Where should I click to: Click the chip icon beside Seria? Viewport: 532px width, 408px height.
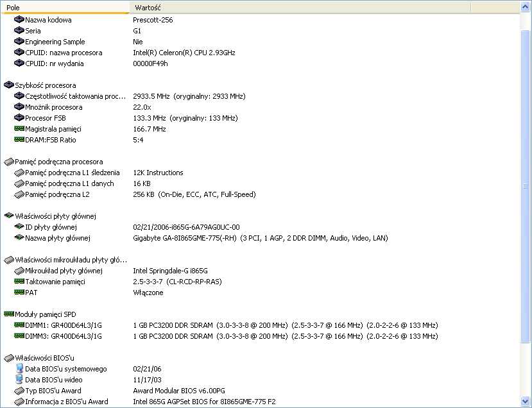(x=19, y=31)
